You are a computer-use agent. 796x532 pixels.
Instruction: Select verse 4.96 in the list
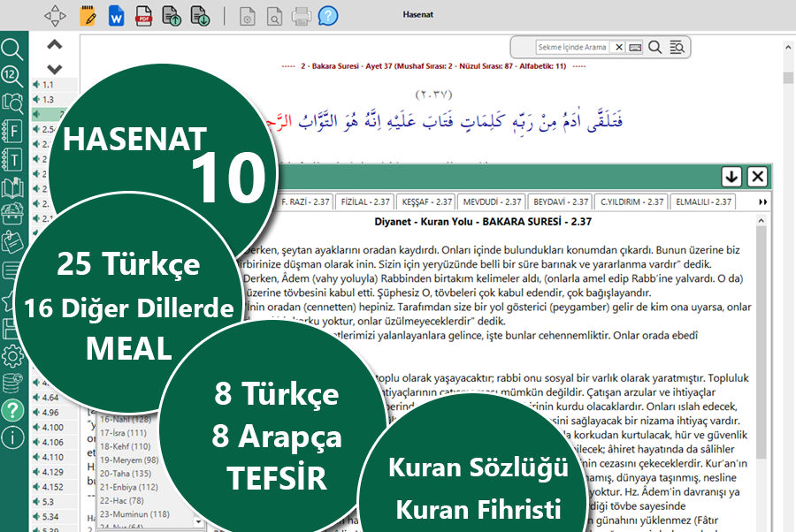coord(54,413)
